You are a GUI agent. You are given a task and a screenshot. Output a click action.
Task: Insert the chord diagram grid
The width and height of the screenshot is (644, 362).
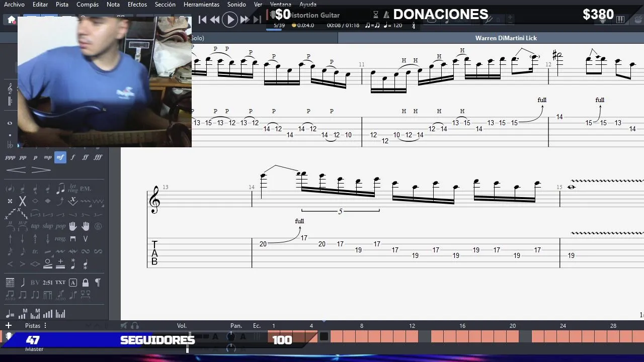(x=10, y=283)
